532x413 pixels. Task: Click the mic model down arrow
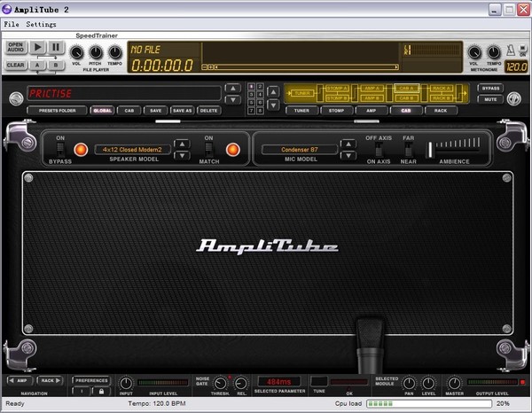tap(348, 155)
